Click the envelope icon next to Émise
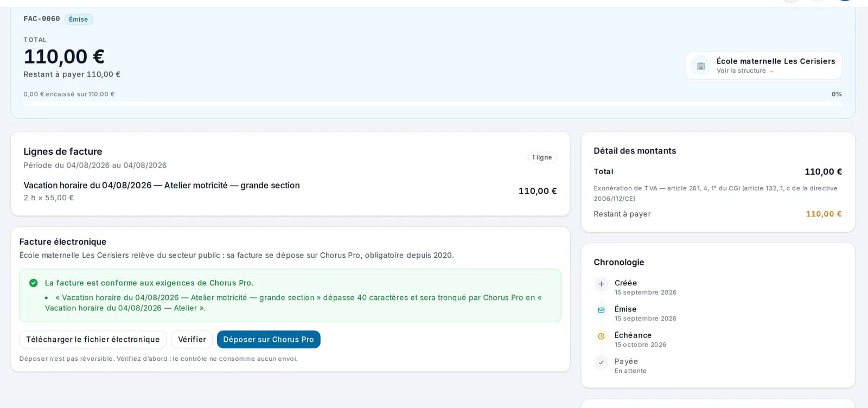This screenshot has width=868, height=408. [601, 310]
